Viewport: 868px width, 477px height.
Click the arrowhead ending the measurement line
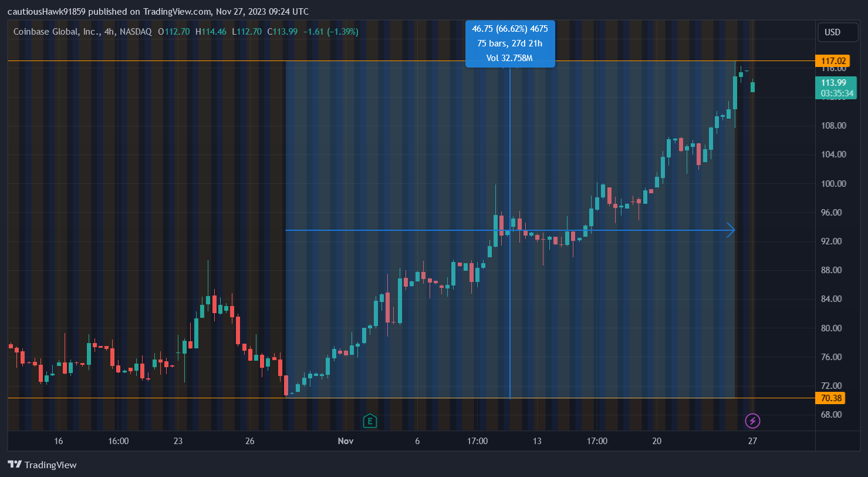click(732, 230)
